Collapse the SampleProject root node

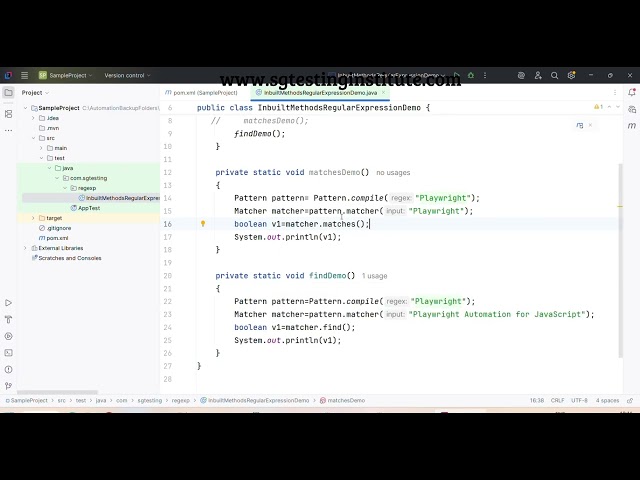click(26, 108)
